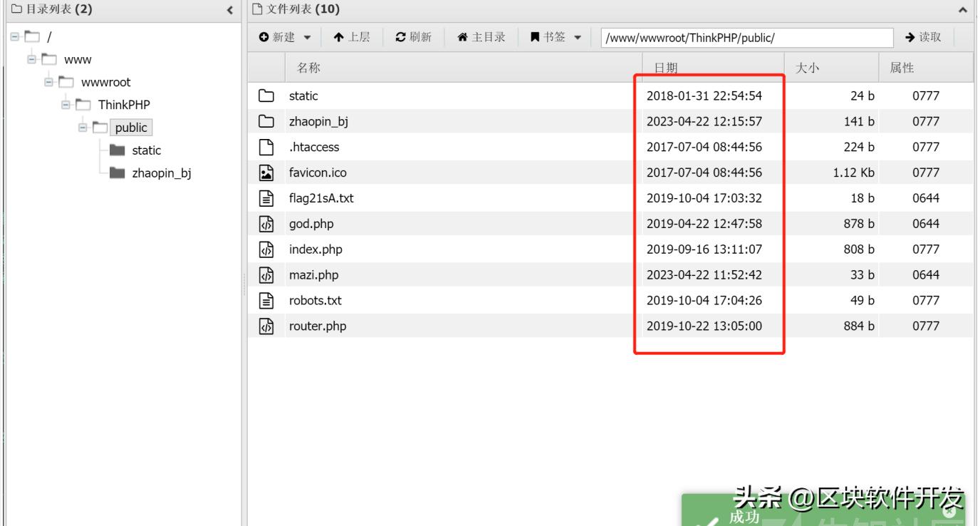This screenshot has width=980, height=526.
Task: Collapse the directory list panel chevron
Action: pos(229,10)
